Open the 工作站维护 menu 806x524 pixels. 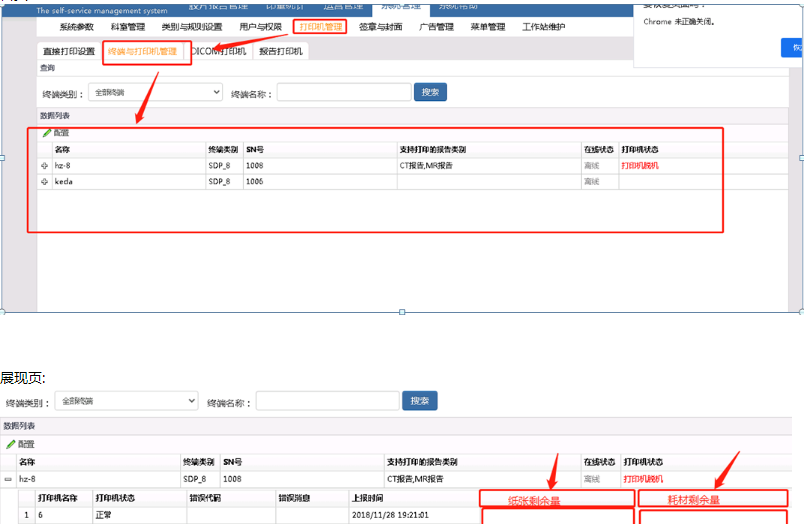[543, 27]
